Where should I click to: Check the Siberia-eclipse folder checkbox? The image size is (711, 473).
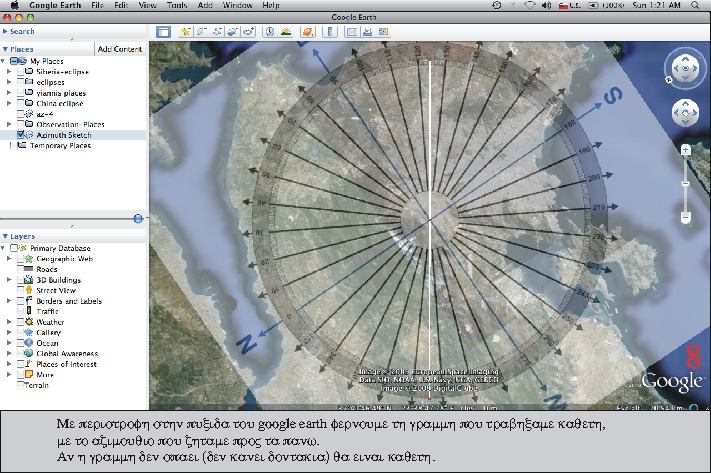click(20, 72)
